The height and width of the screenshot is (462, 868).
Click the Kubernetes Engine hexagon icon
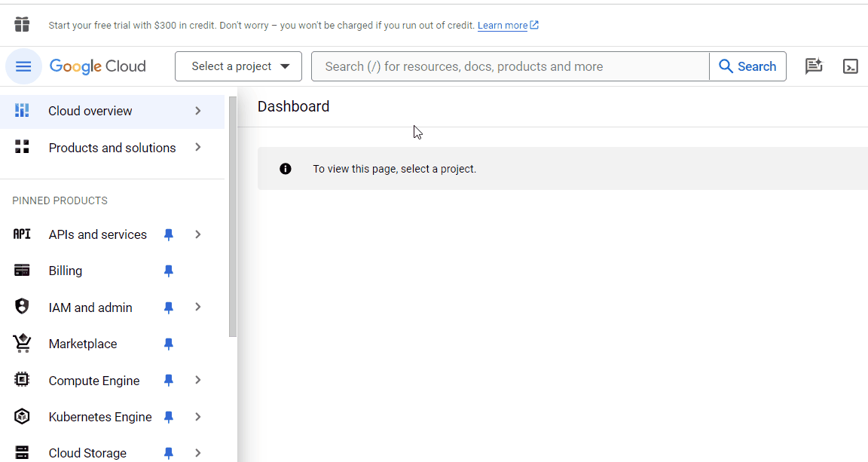22,417
